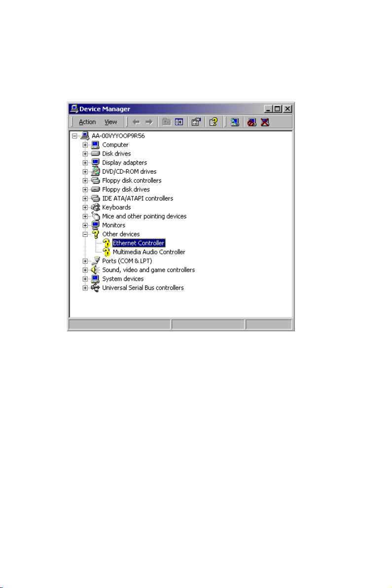Expand the DVD/CD-ROM drives category
Screen dimensions: 392x588
[x=85, y=172]
